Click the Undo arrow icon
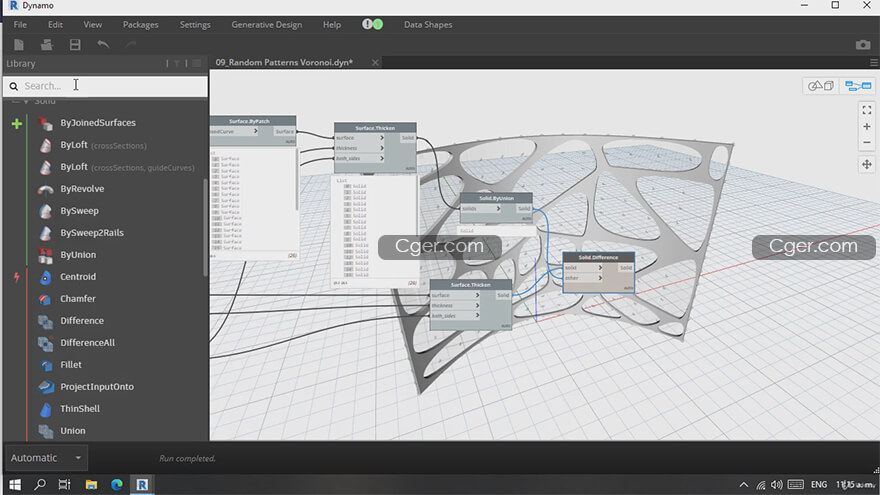 click(x=103, y=44)
